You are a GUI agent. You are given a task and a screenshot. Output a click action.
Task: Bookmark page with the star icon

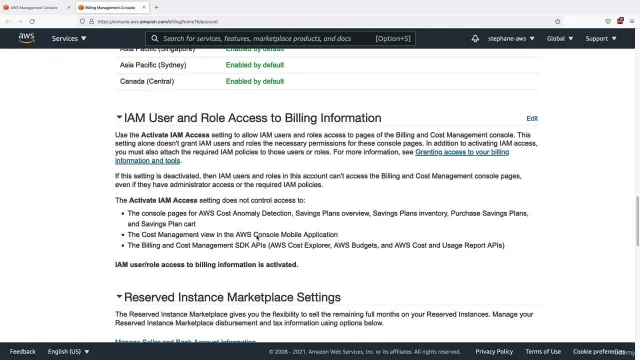[x=558, y=21]
